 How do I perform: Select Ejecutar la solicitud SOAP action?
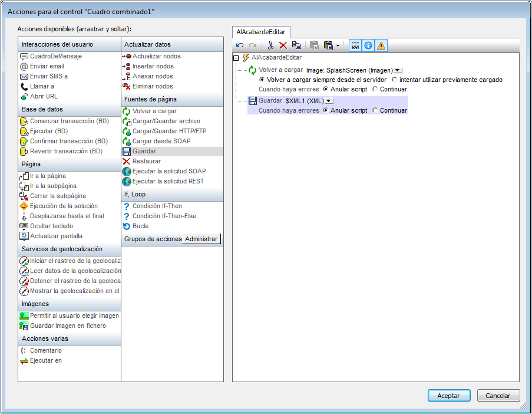coord(164,172)
